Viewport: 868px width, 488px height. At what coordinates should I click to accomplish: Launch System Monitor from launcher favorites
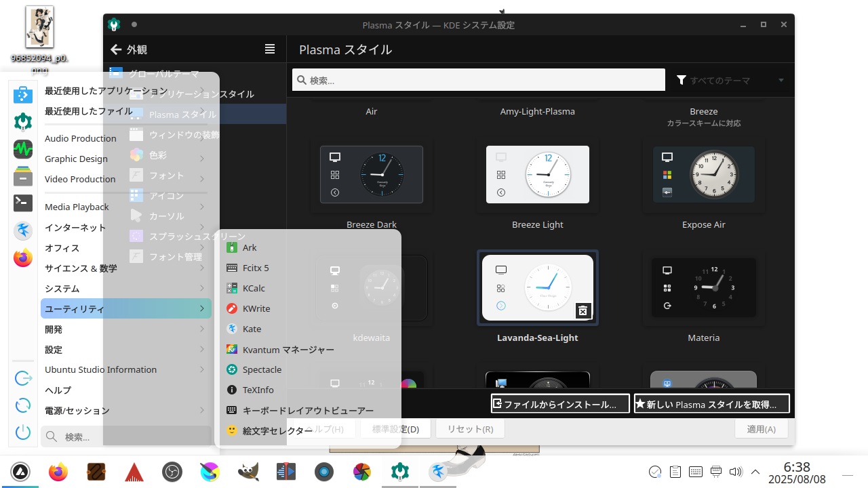tap(23, 148)
